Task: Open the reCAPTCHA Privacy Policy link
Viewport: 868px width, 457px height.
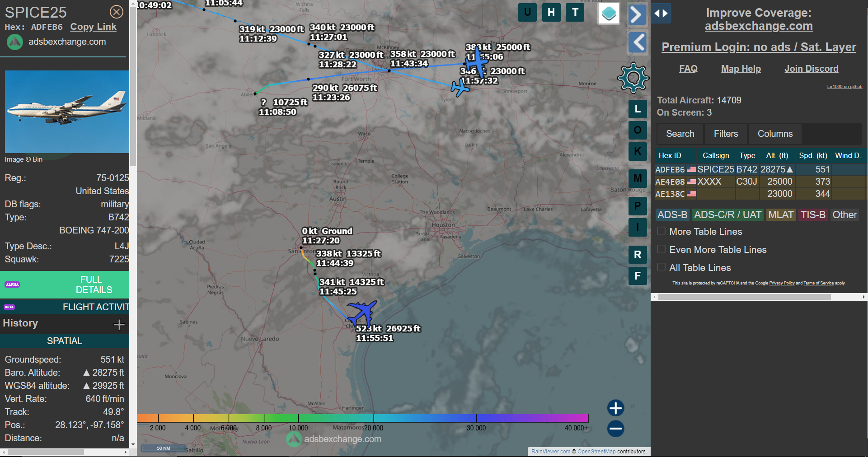Action: point(782,283)
